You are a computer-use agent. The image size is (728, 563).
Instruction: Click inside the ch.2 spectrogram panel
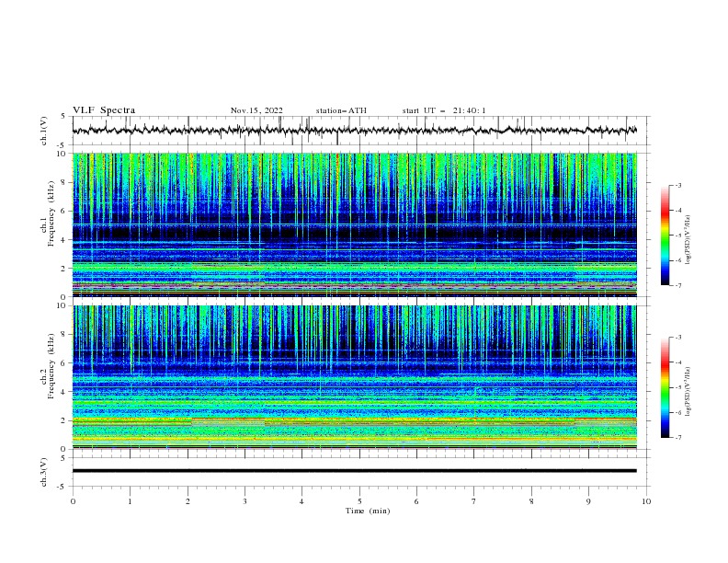tap(355, 377)
